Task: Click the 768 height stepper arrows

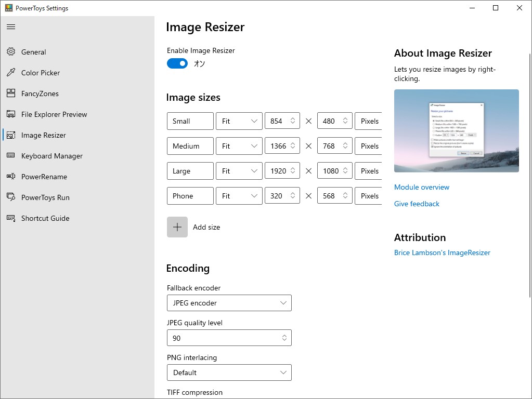Action: (345, 146)
